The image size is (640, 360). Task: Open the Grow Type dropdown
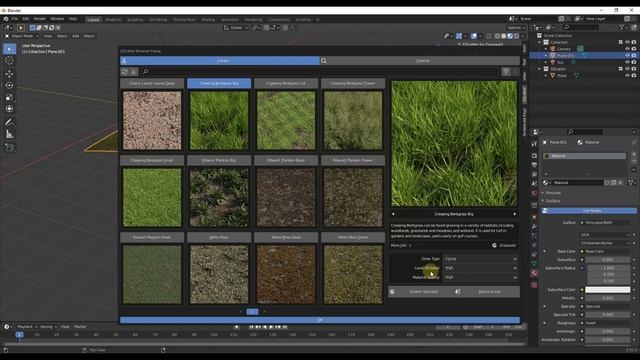click(x=481, y=259)
